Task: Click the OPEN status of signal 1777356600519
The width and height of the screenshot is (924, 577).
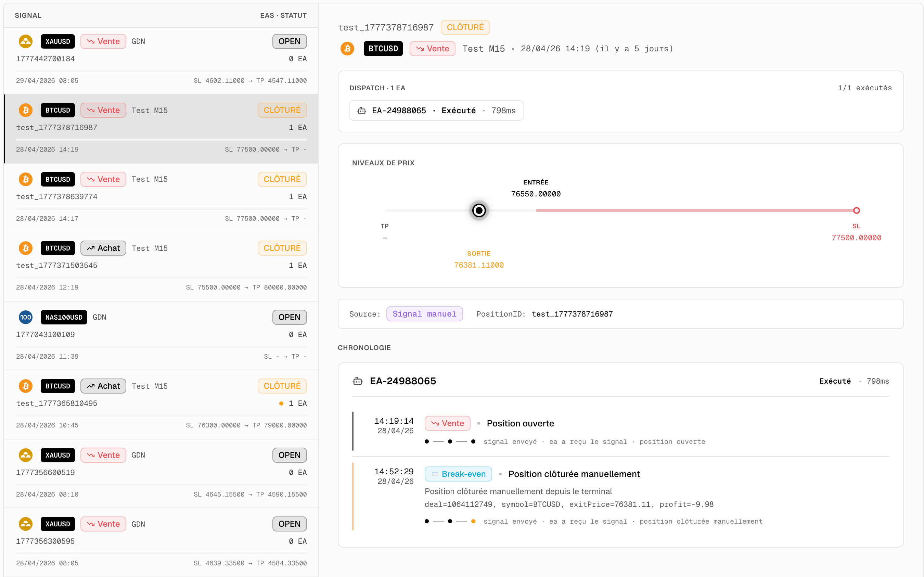Action: 290,455
